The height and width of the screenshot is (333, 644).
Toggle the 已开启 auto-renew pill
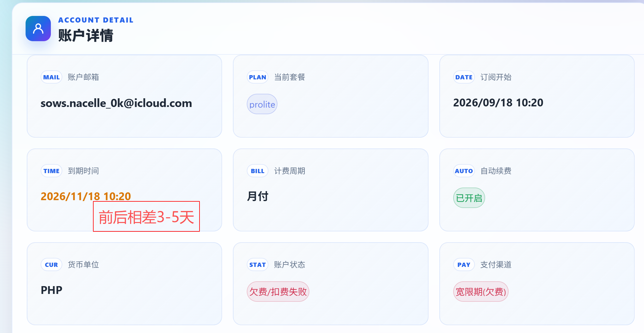coord(469,198)
